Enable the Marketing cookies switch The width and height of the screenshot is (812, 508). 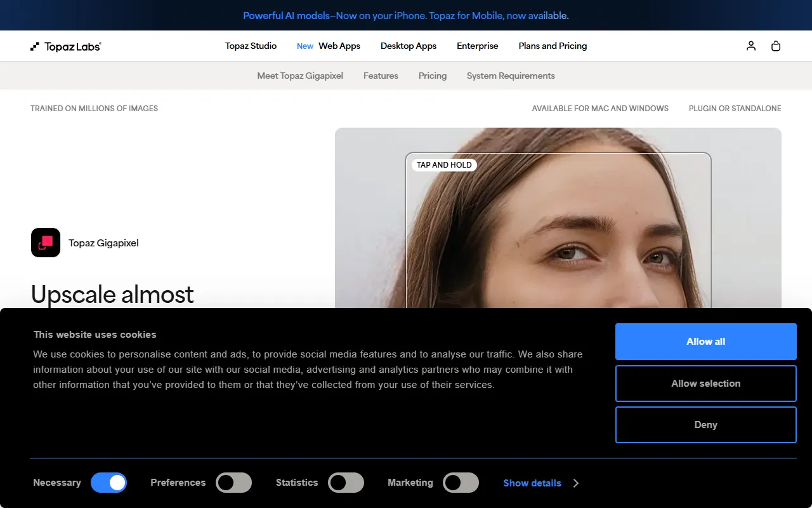tap(461, 483)
